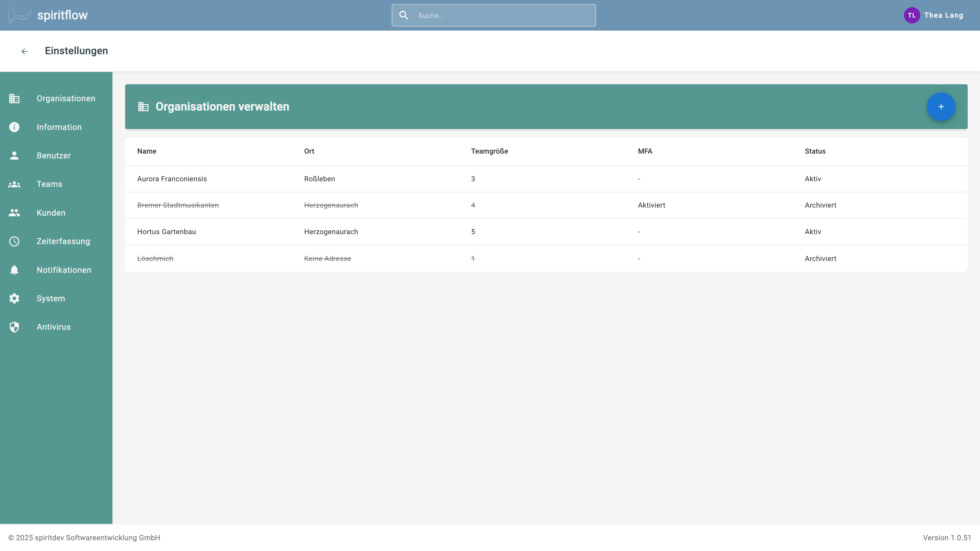Click the Organisationen building icon in sidebar

click(x=15, y=99)
